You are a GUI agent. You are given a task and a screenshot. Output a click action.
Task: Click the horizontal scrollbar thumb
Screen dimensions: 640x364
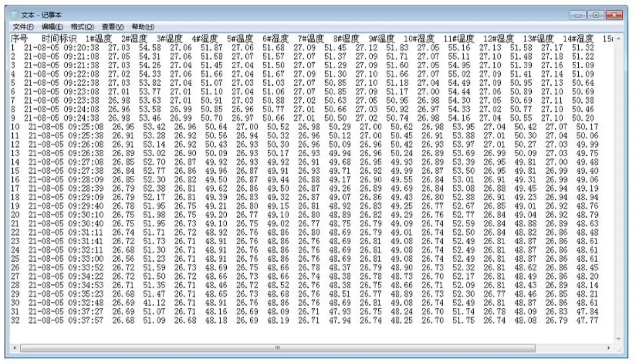(278, 348)
